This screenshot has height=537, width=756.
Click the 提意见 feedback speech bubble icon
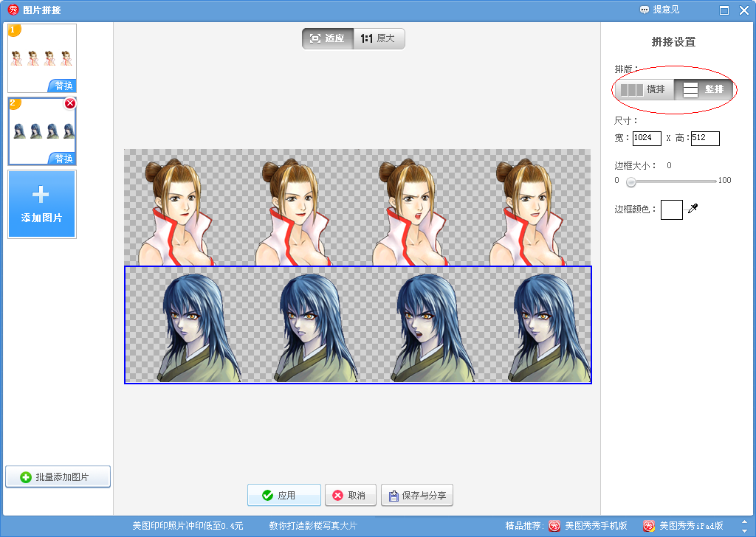644,10
